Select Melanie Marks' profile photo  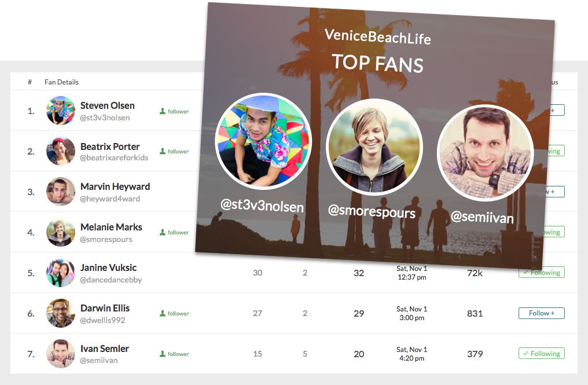coord(61,232)
